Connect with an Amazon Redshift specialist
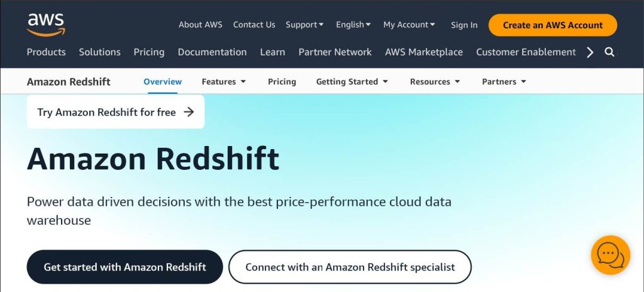 pyautogui.click(x=350, y=267)
